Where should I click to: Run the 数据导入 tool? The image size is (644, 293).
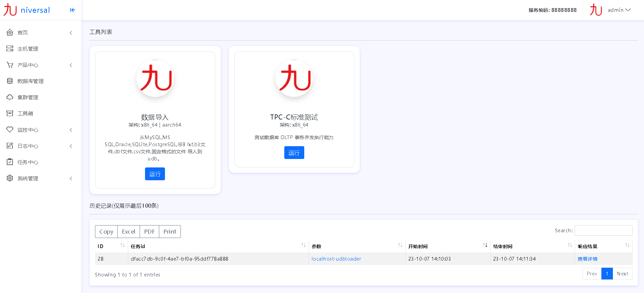[x=155, y=174]
